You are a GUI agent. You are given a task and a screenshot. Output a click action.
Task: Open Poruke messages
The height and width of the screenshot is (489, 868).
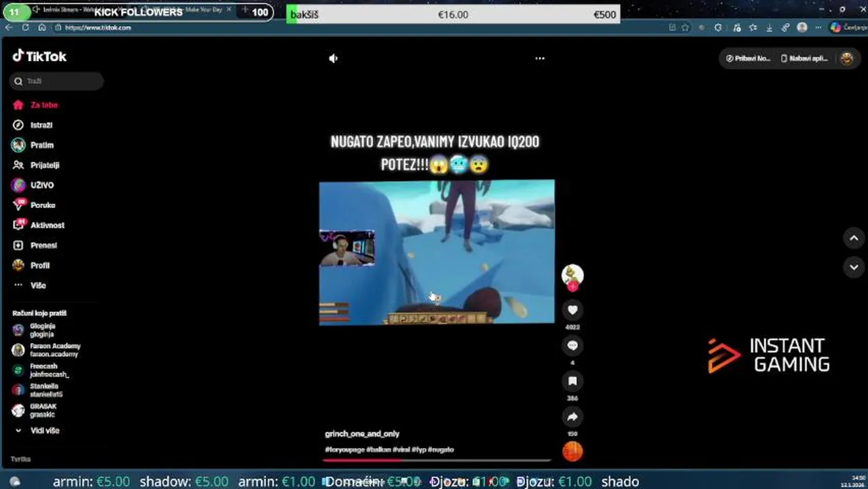(x=34, y=205)
